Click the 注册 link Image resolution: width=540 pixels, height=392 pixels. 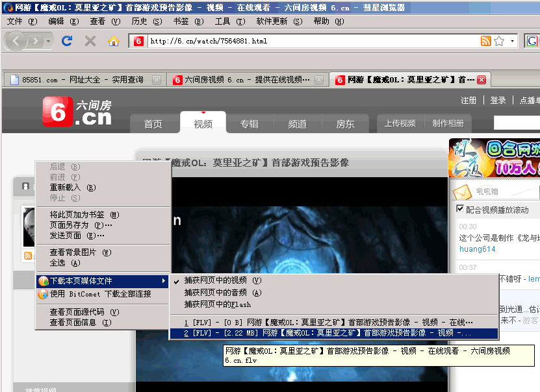[x=469, y=101]
